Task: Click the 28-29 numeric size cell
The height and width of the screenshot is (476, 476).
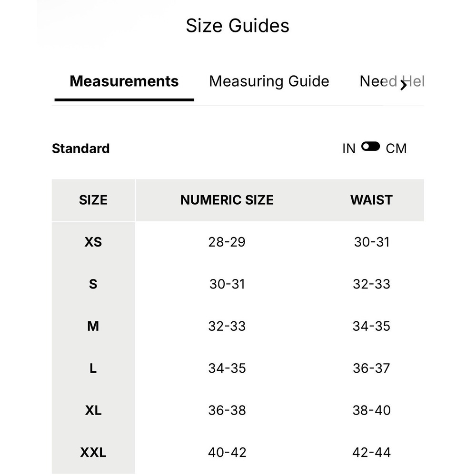Action: tap(227, 242)
